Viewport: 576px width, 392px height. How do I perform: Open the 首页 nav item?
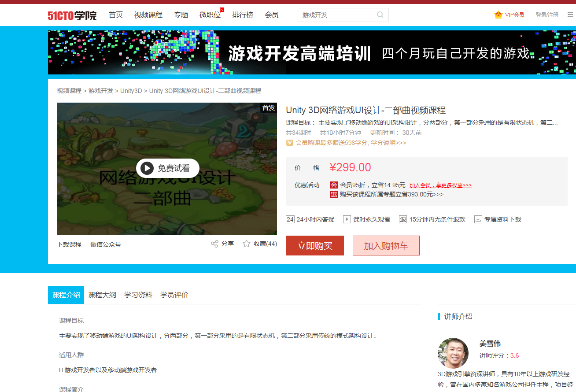116,15
